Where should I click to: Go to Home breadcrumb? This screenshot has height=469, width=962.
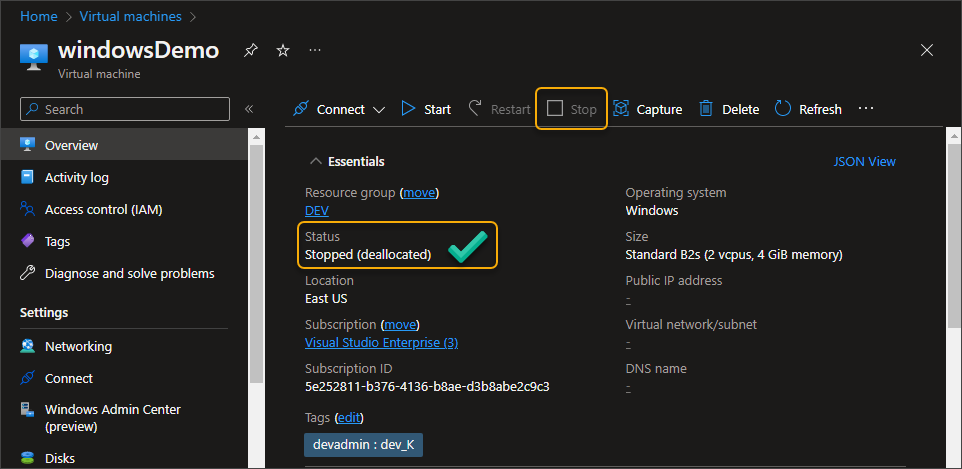[x=39, y=16]
